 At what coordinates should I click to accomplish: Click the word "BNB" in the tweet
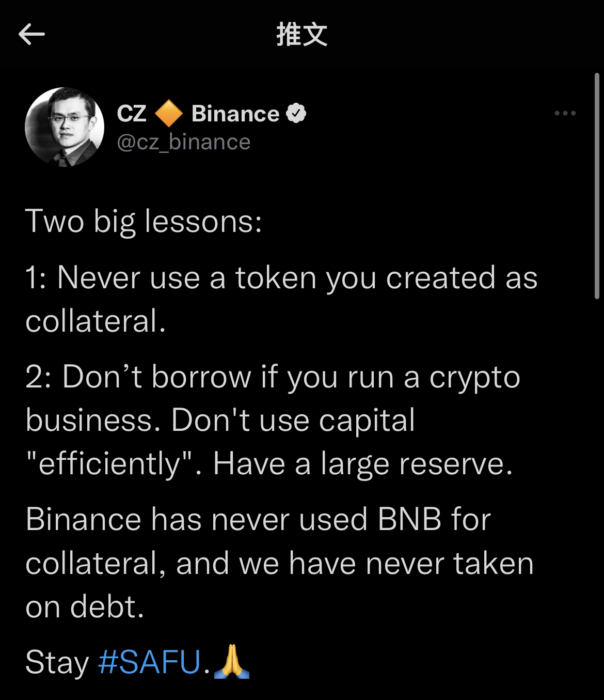point(409,519)
